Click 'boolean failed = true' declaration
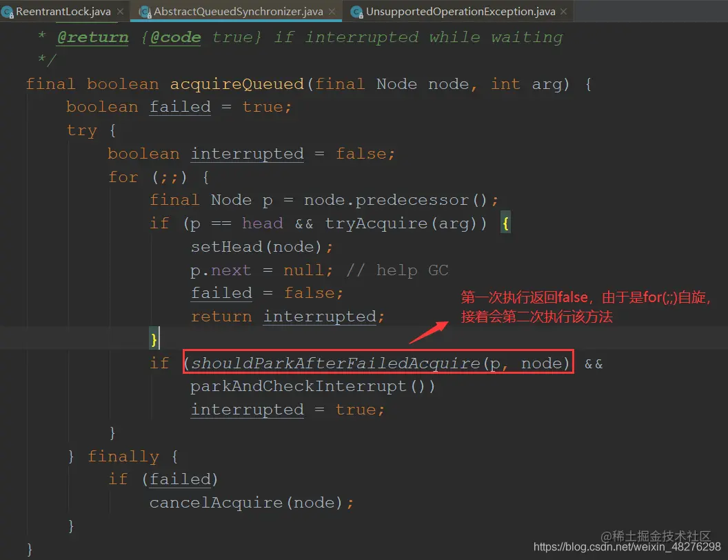The height and width of the screenshot is (560, 728). click(179, 108)
